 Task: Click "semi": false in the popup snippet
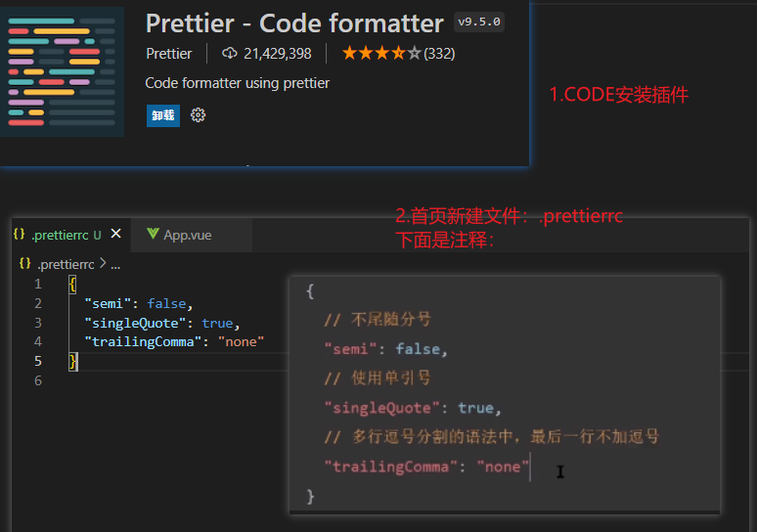coord(385,348)
